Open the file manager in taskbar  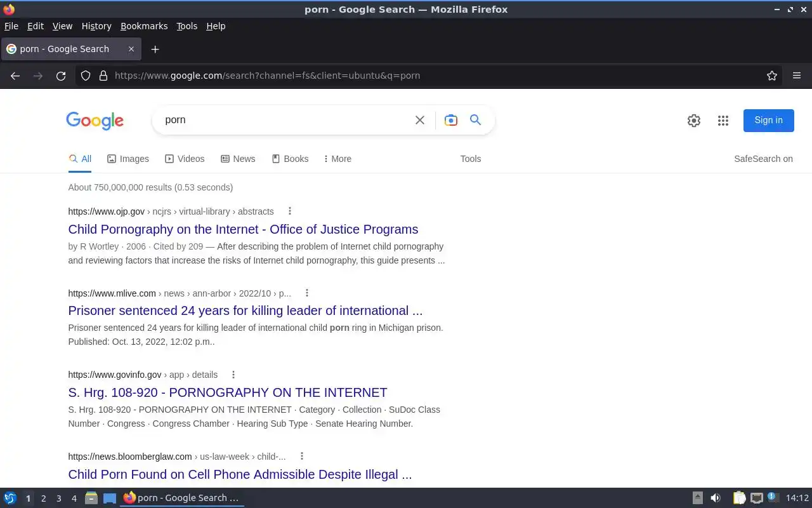tap(91, 498)
